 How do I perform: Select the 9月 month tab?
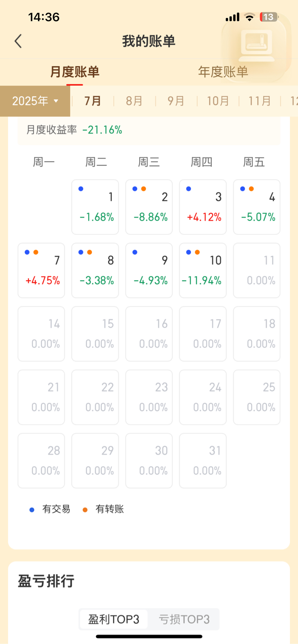176,101
